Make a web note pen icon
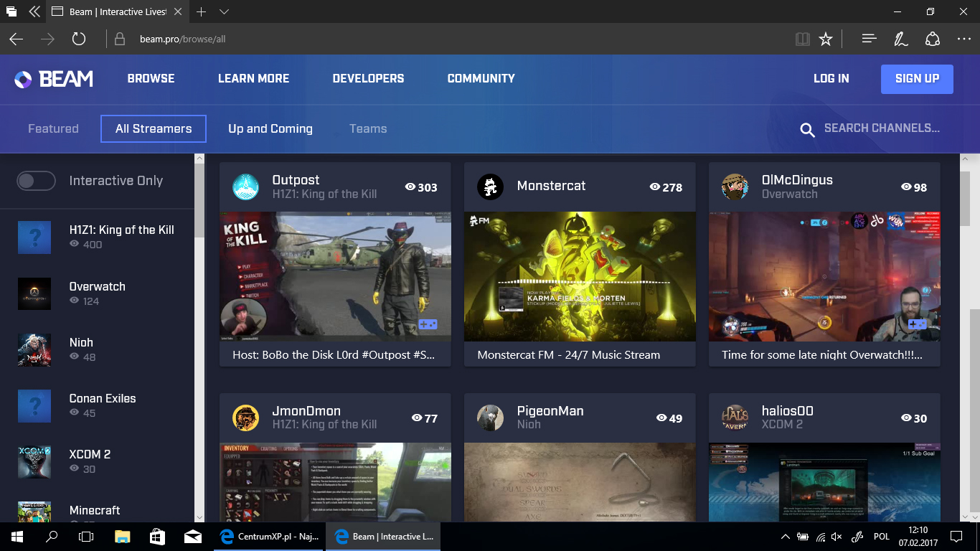This screenshot has height=551, width=980. pos(901,39)
